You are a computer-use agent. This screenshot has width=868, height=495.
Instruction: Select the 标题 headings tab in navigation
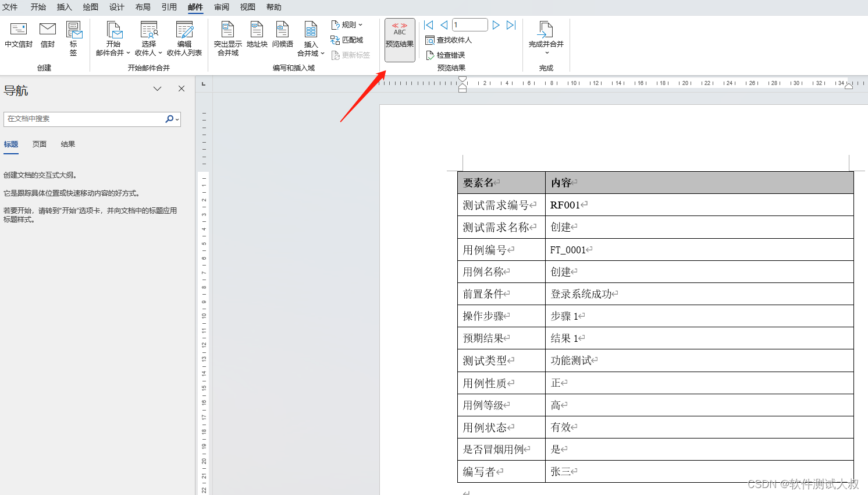tap(11, 144)
